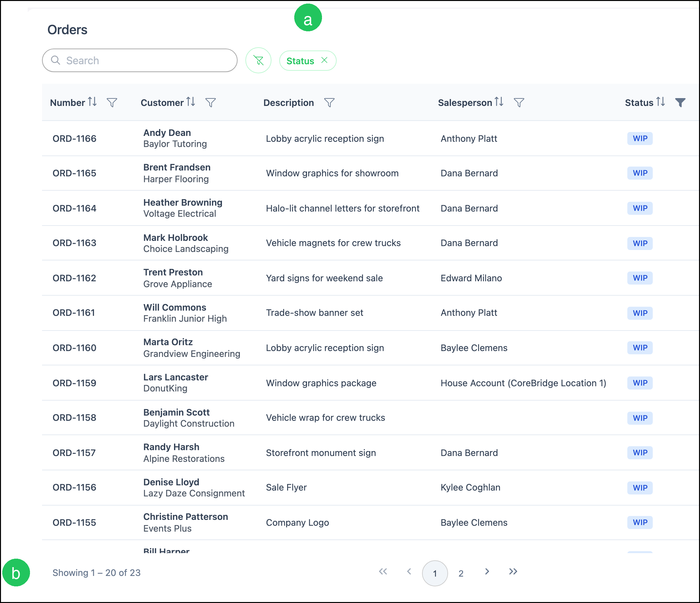Click customer Trent Preston
Screen dimensions: 700x603
pyautogui.click(x=173, y=272)
